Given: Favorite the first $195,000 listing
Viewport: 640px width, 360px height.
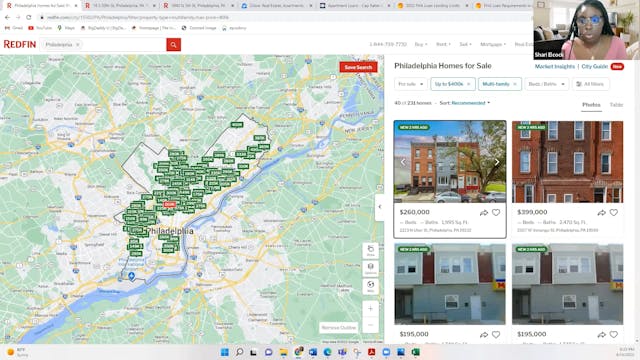Looking at the screenshot, I should (496, 335).
